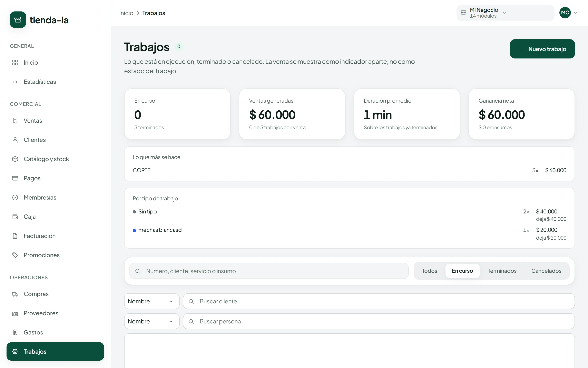Screen dimensions: 588x368
Task: Click the Trabajos gear icon in sidebar
Action: (15, 351)
